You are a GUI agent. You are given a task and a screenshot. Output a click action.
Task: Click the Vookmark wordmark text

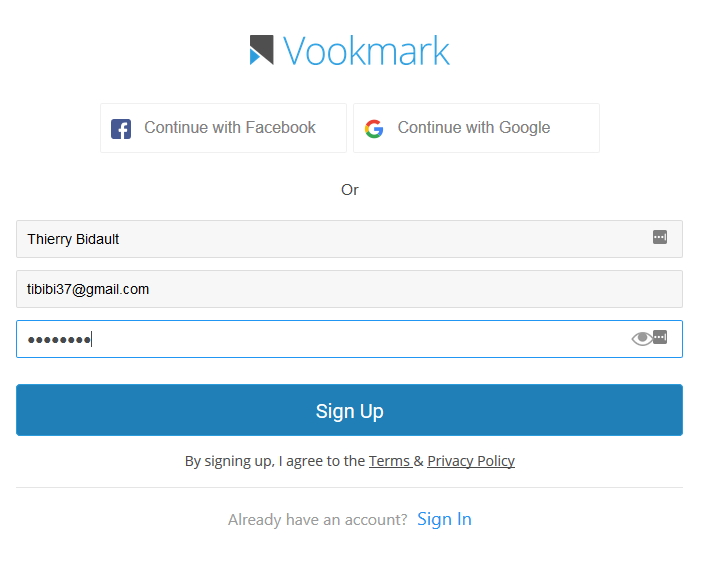(366, 51)
